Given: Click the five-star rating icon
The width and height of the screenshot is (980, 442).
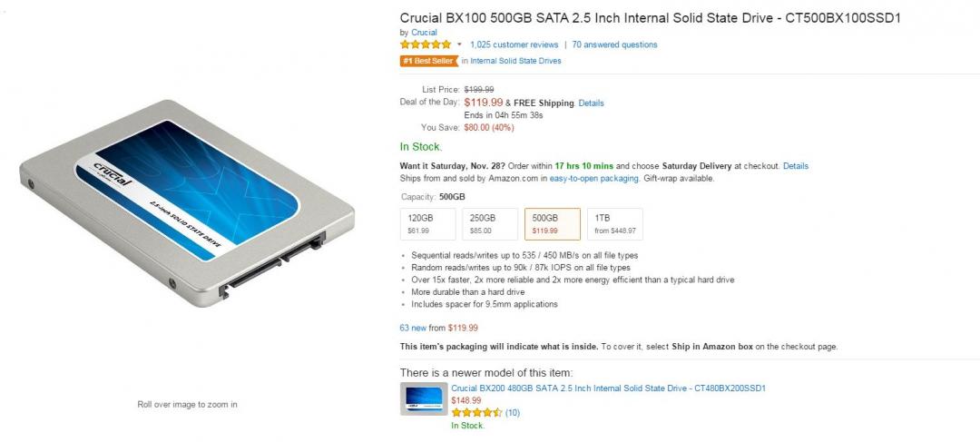Looking at the screenshot, I should [426, 44].
